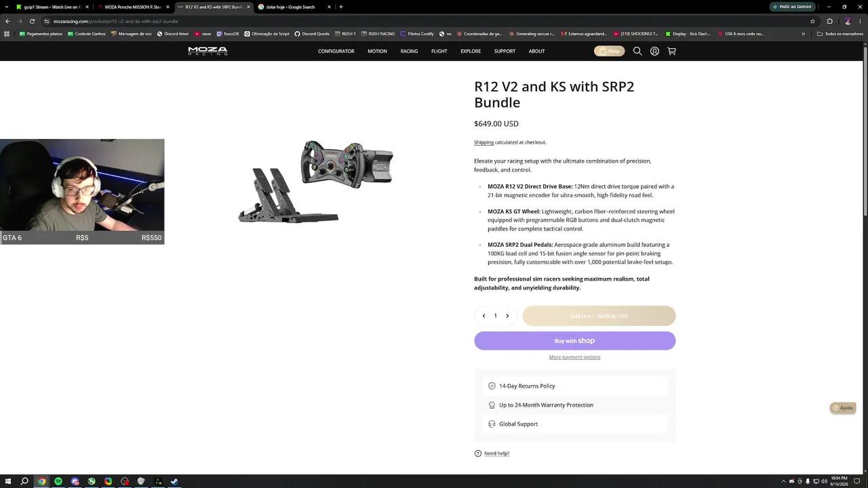Open the Shipping link
Image resolution: width=868 pixels, height=488 pixels.
click(x=484, y=142)
